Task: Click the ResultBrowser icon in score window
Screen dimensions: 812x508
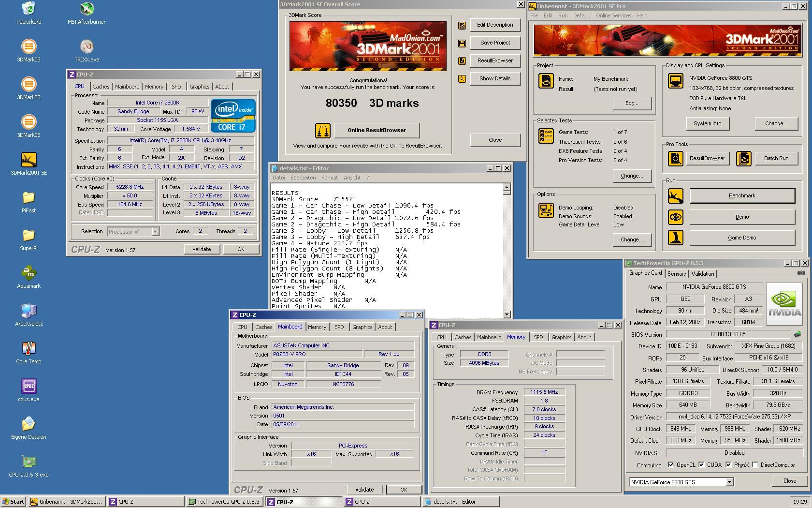Action: (462, 61)
